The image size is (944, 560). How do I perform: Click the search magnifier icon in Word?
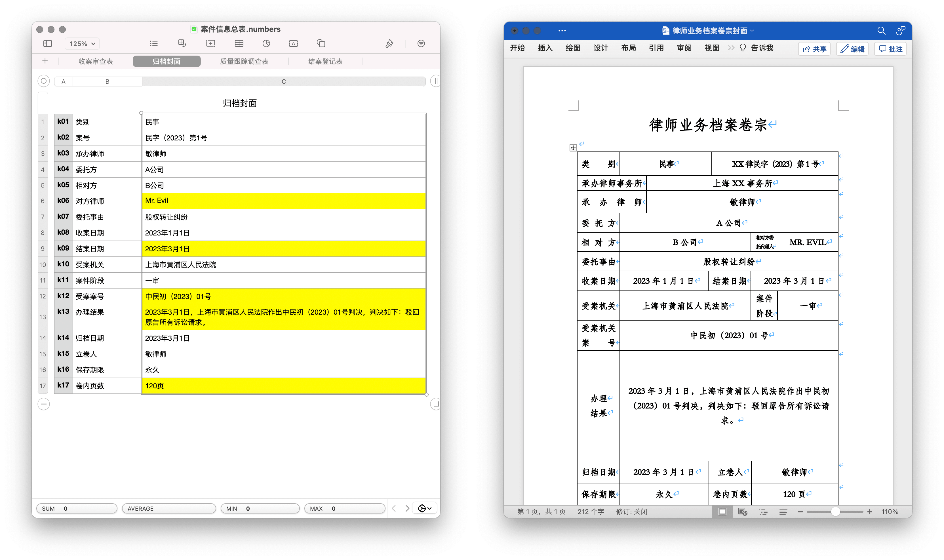pos(881,31)
